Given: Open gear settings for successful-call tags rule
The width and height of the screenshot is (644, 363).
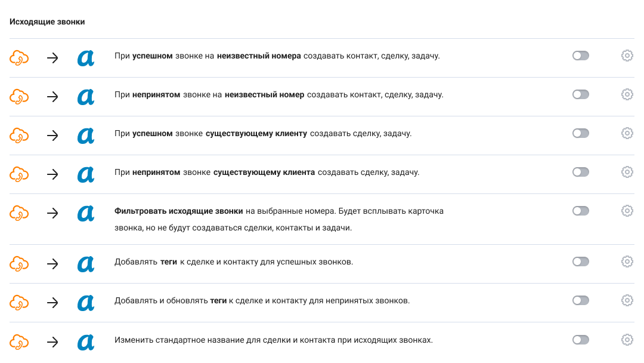Looking at the screenshot, I should tap(627, 262).
